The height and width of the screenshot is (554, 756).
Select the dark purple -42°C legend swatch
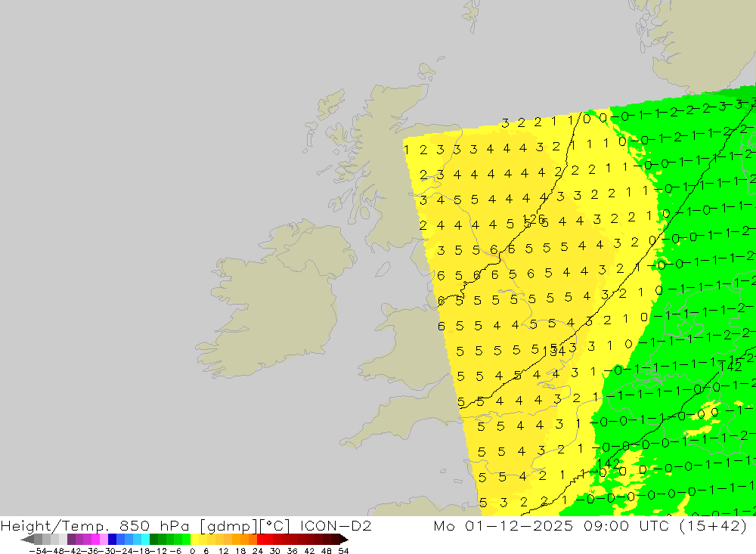click(71, 539)
